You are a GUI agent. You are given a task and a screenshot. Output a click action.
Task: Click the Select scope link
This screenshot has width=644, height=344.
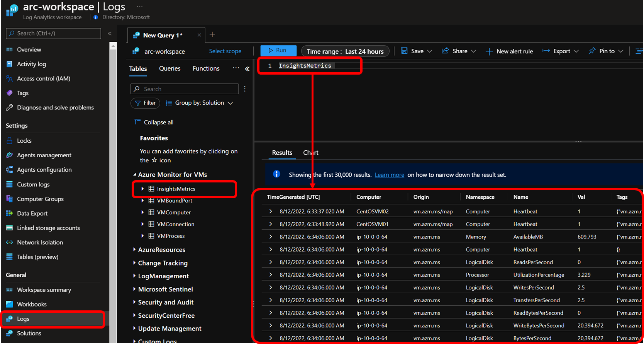coord(225,51)
